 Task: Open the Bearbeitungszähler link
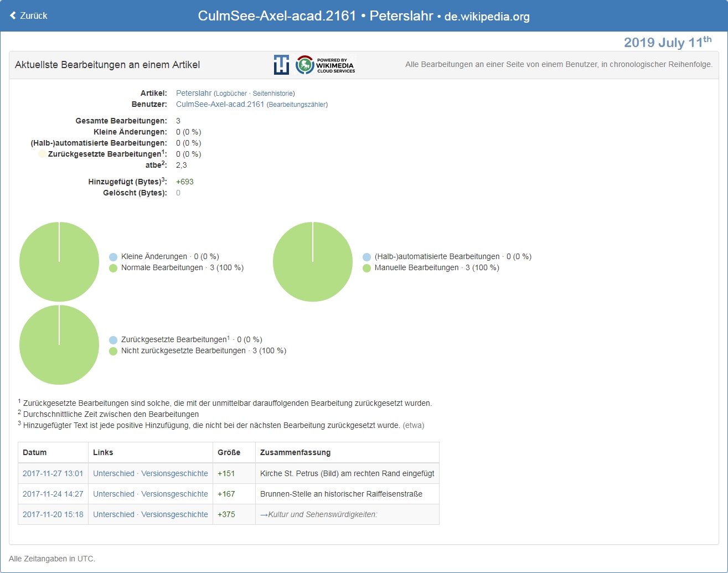click(x=297, y=105)
